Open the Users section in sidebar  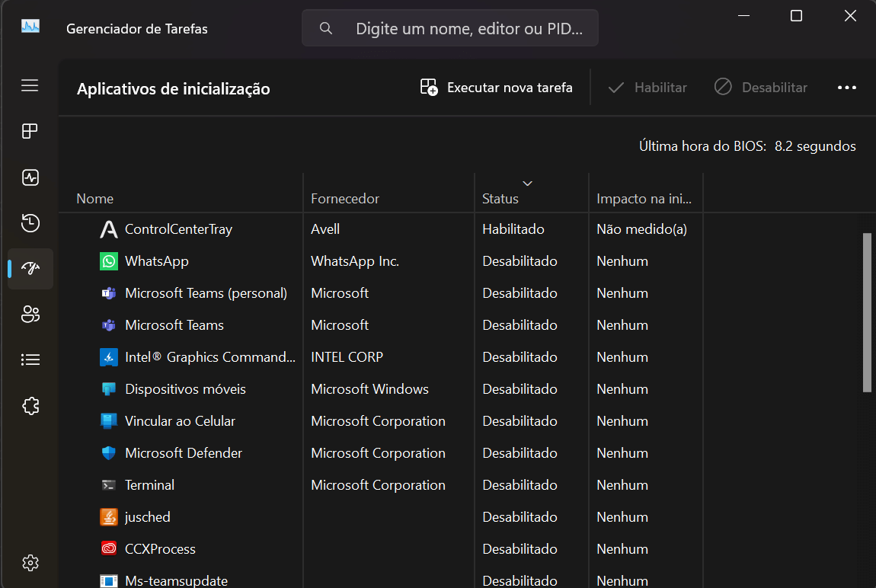30,314
